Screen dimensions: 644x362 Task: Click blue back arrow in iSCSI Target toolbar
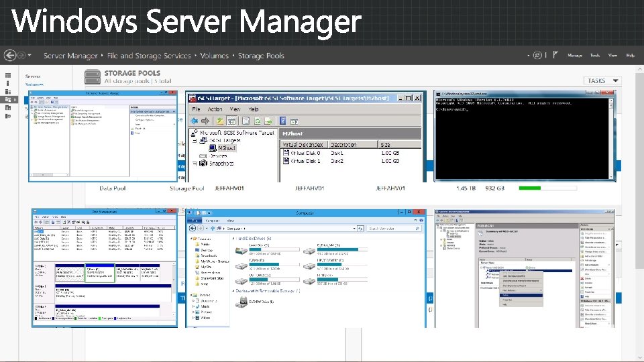click(x=194, y=121)
